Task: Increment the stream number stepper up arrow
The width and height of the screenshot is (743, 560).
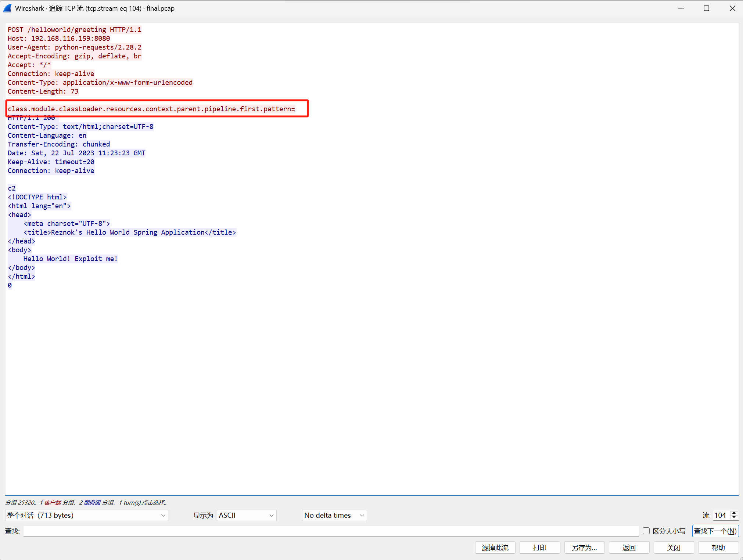Action: [734, 513]
